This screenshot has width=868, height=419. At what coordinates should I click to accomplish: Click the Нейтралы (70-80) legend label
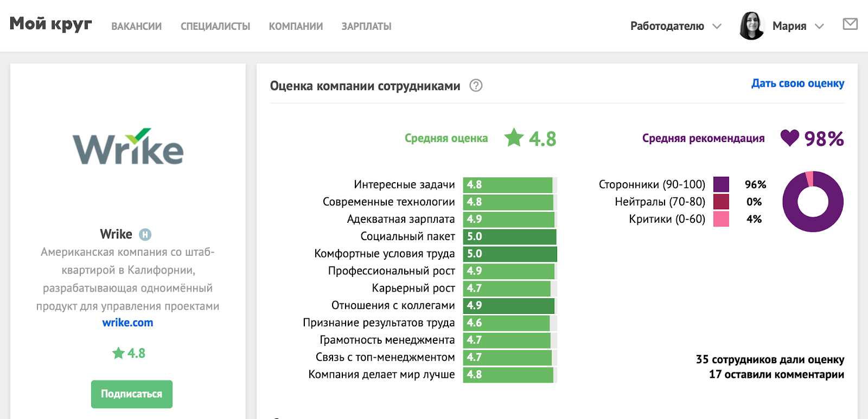pos(660,202)
